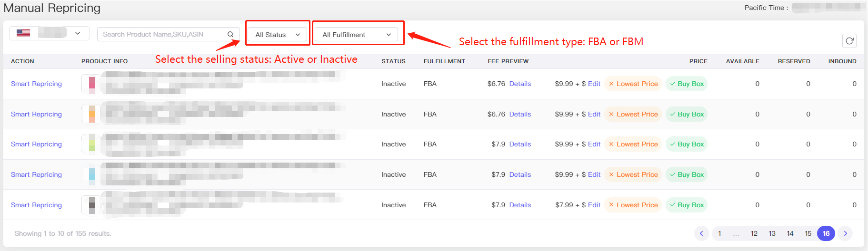The height and width of the screenshot is (251, 868).
Task: Go to next page arrow
Action: pos(845,233)
